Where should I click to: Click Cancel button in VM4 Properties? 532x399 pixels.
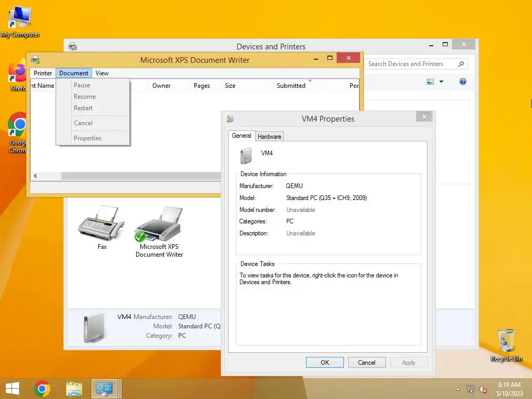point(367,362)
